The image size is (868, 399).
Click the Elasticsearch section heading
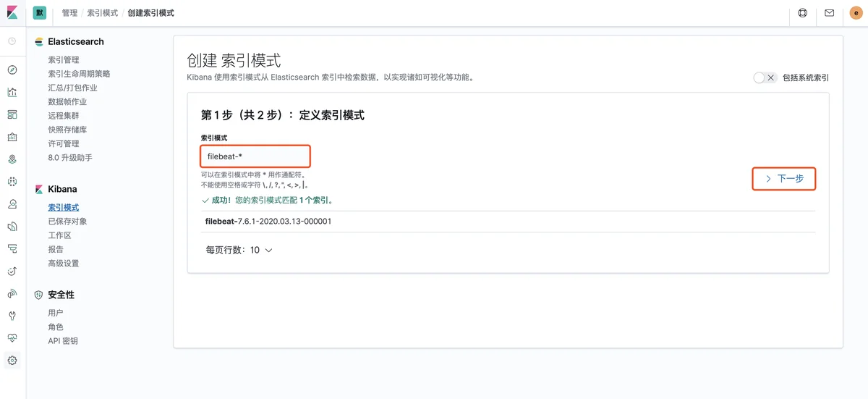click(76, 42)
